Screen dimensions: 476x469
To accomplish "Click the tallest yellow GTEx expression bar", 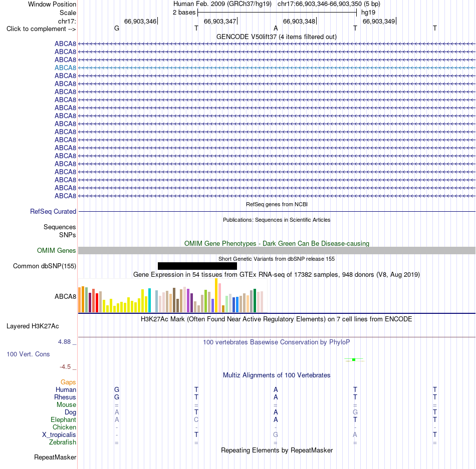I will [216, 295].
